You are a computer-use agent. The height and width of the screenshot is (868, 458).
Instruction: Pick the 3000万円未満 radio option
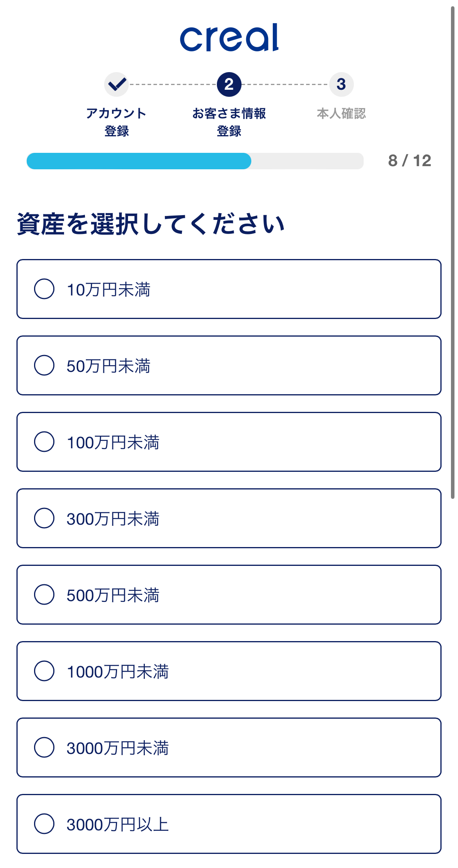pyautogui.click(x=44, y=748)
